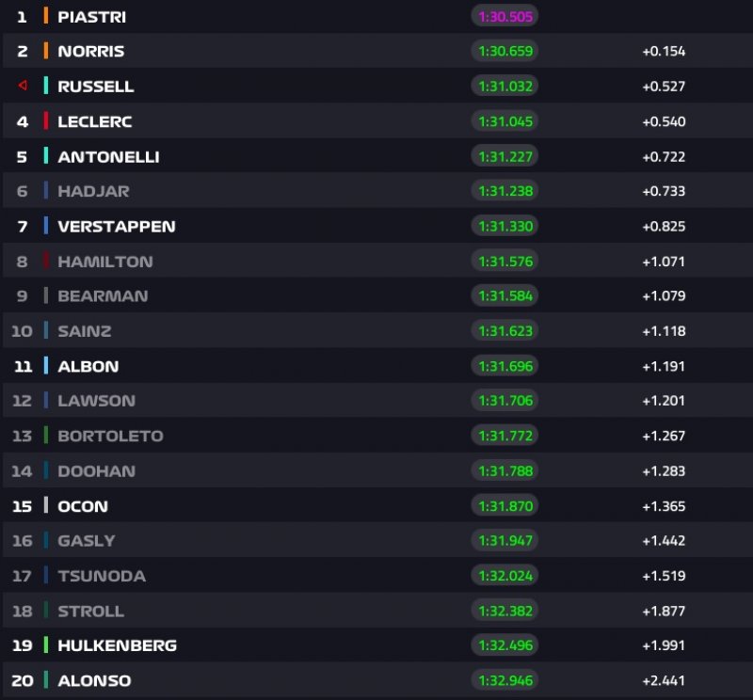Click Hulkenberg's green team color bar
The width and height of the screenshot is (753, 700).
pyautogui.click(x=45, y=644)
